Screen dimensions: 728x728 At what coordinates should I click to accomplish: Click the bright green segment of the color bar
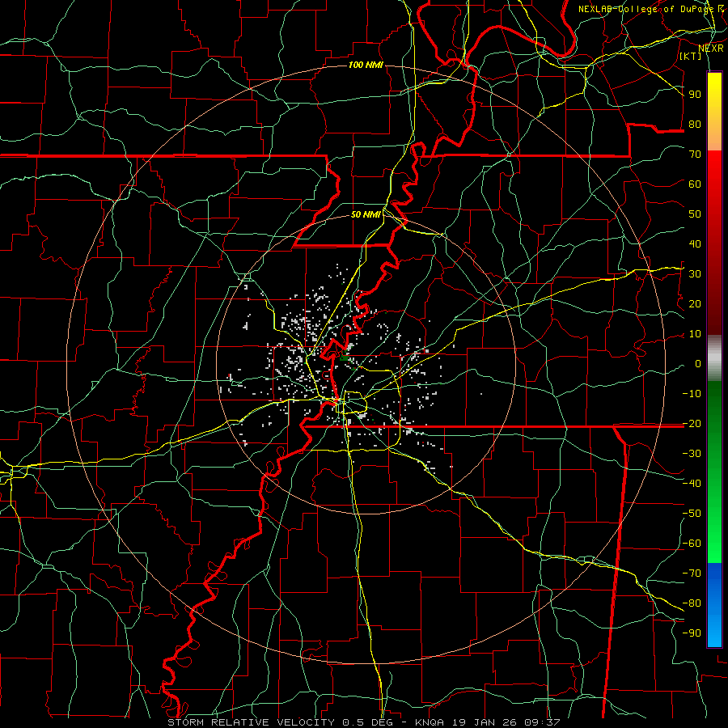click(714, 534)
